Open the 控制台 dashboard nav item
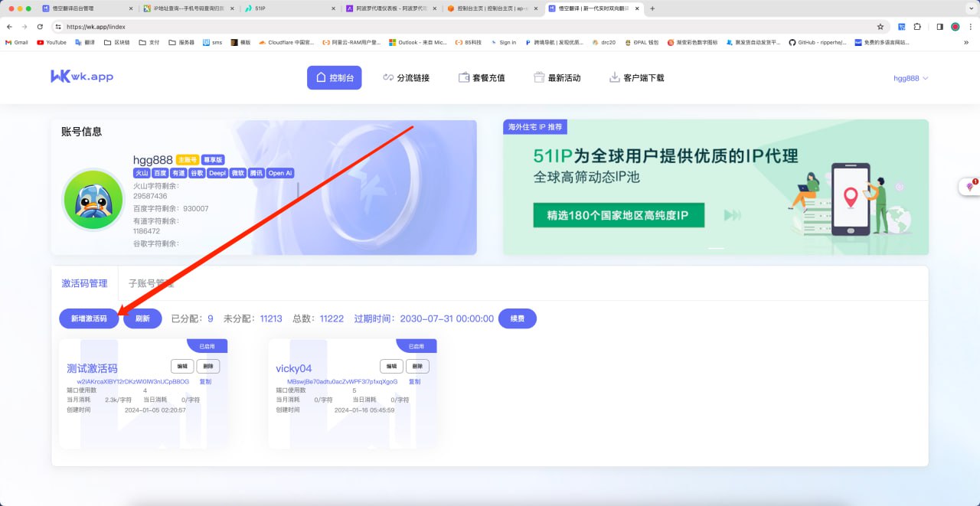Screen dimensions: 980x506 point(334,77)
